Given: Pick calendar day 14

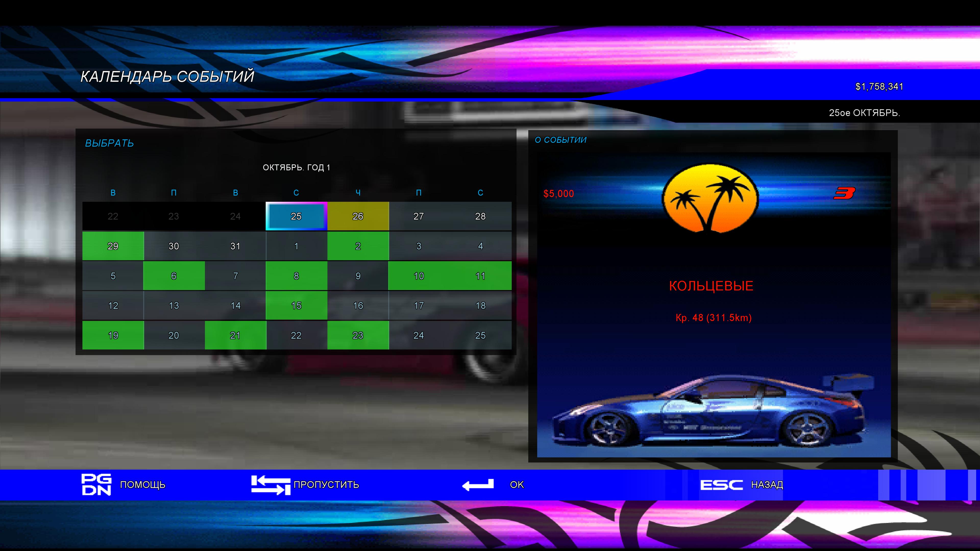Looking at the screenshot, I should click(x=236, y=305).
